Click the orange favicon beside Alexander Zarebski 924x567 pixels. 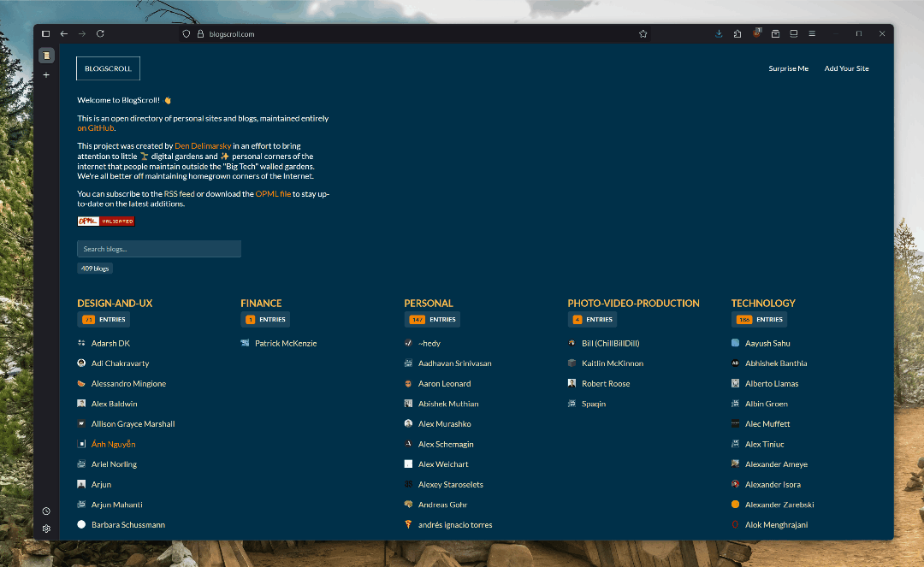tap(735, 504)
